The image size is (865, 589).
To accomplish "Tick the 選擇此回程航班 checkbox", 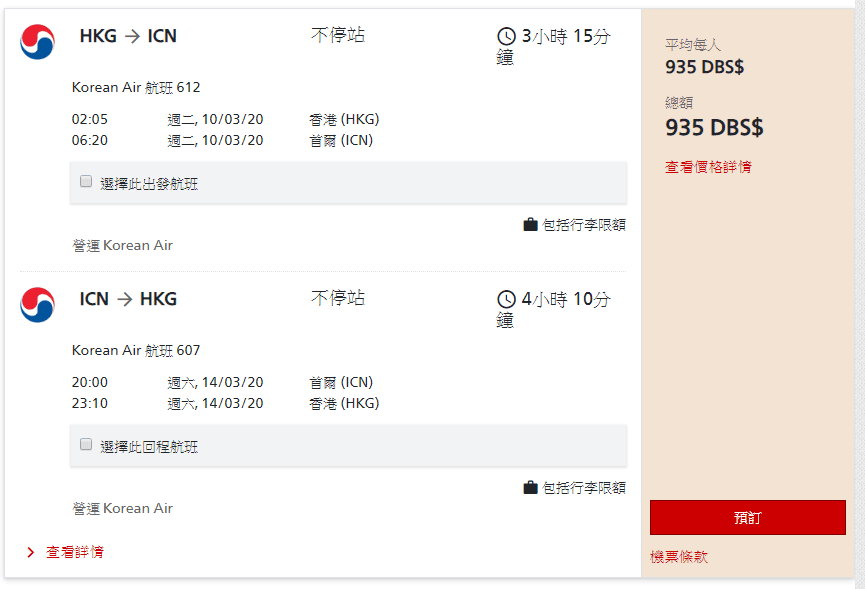I will coord(86,445).
